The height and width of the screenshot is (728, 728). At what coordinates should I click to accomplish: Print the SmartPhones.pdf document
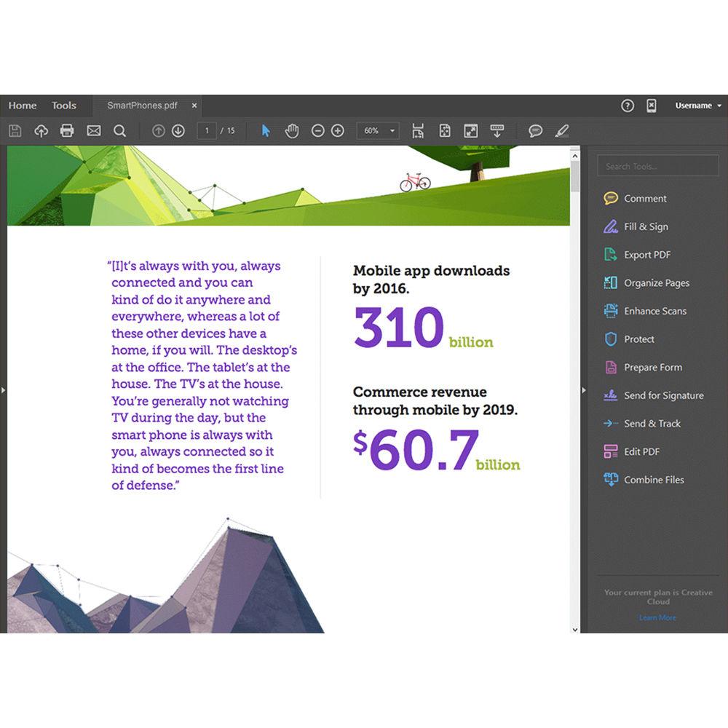coord(68,131)
